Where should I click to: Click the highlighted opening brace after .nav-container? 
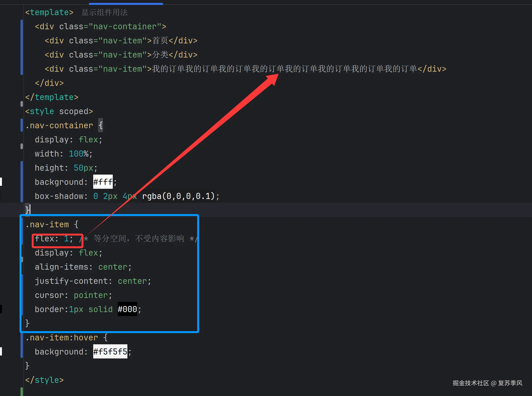coord(100,125)
